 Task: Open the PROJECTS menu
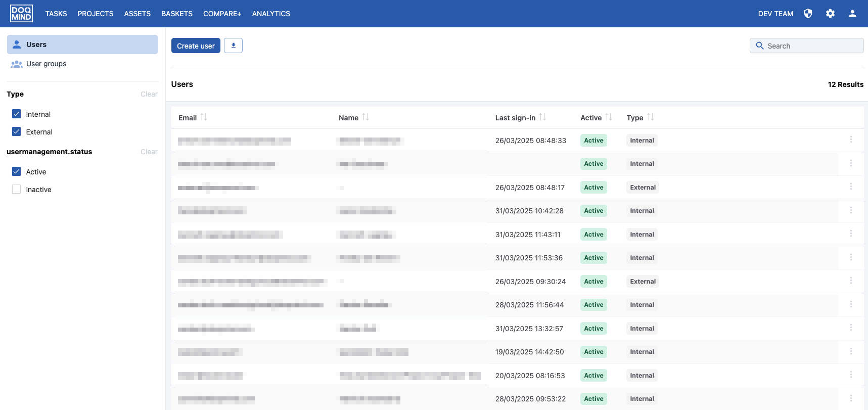[x=96, y=14]
